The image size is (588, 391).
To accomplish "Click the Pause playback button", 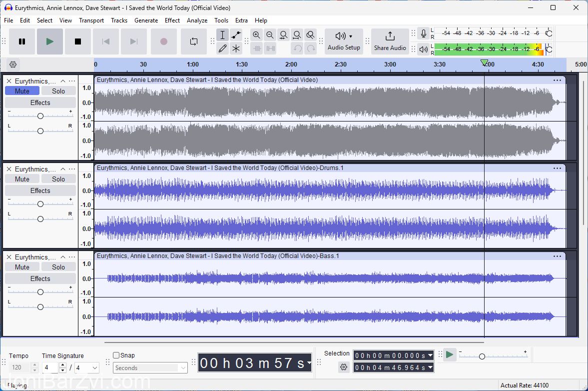I will pyautogui.click(x=22, y=41).
